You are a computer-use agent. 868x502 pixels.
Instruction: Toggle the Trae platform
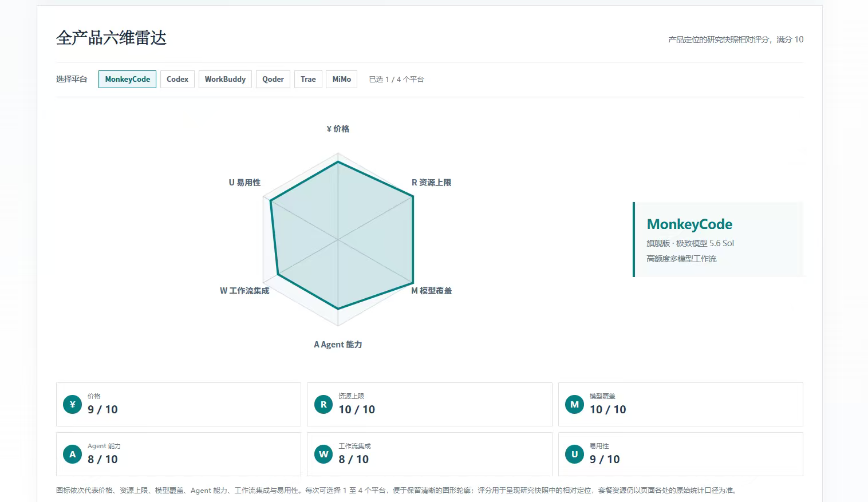pyautogui.click(x=308, y=79)
